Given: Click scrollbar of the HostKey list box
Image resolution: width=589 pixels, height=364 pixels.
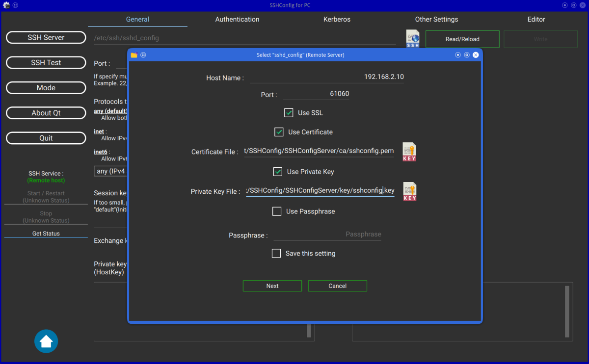Looking at the screenshot, I should (309, 330).
